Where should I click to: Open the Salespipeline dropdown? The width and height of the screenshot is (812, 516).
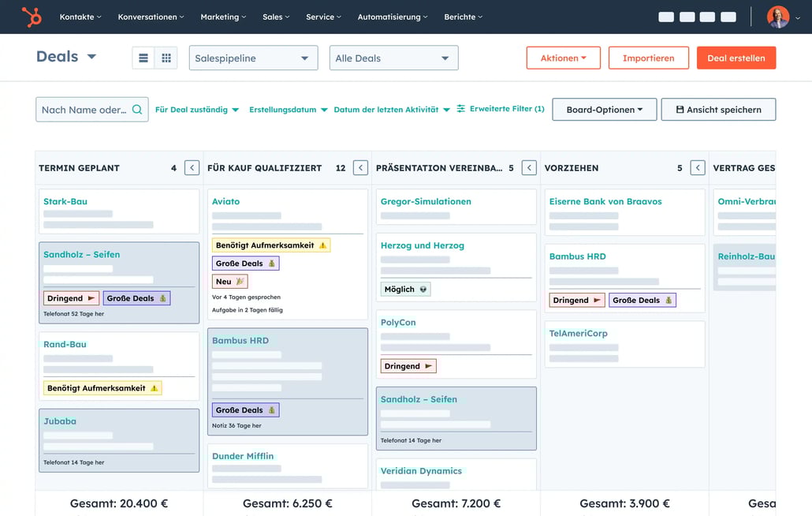point(253,58)
